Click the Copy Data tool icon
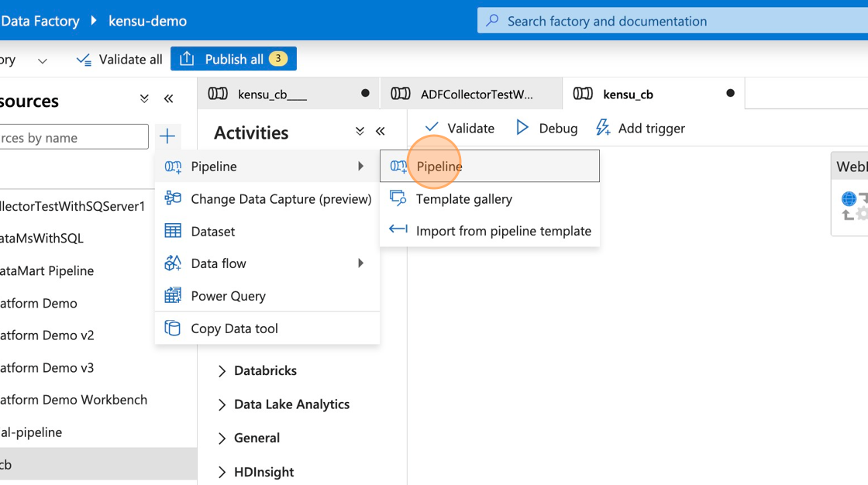Image resolution: width=868 pixels, height=485 pixels. click(173, 328)
